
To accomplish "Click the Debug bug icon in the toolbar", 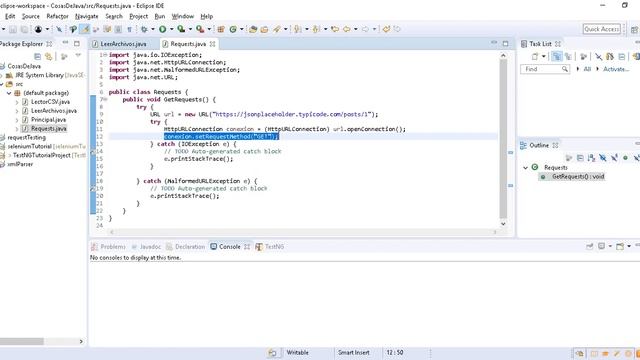I will tap(144, 29).
